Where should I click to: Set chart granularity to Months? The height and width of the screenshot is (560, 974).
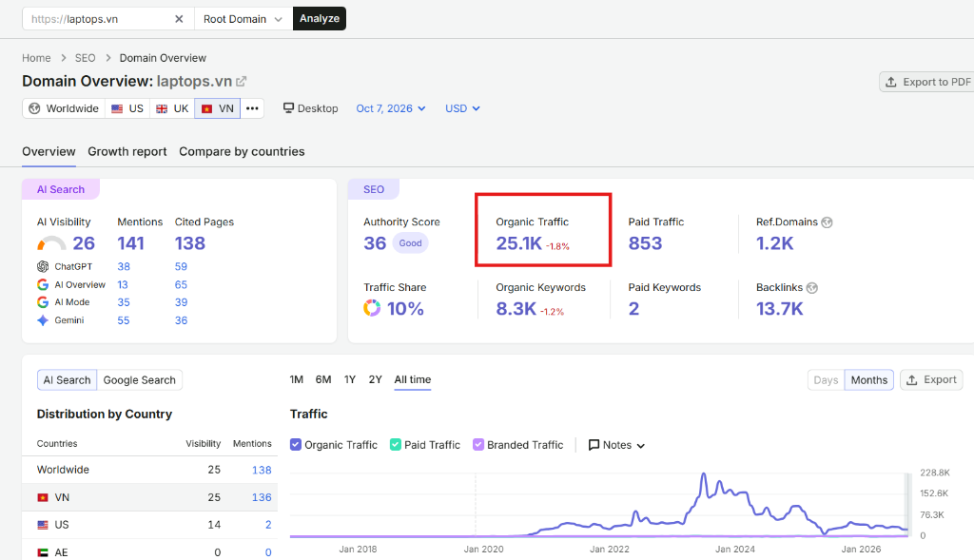coord(869,380)
